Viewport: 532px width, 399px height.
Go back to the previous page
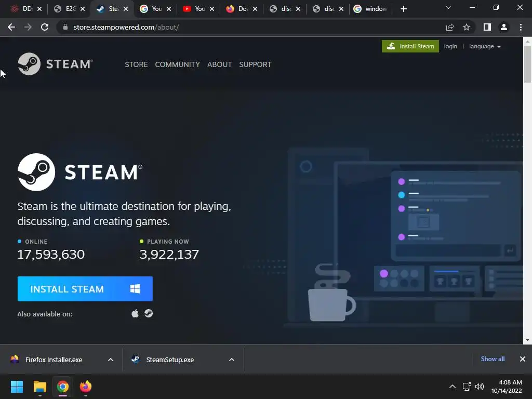tap(11, 27)
